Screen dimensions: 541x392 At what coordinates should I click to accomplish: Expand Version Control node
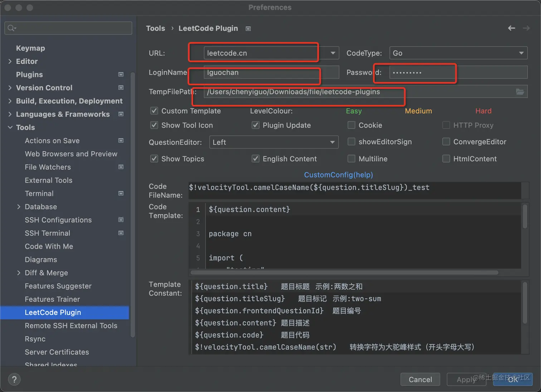[10, 88]
